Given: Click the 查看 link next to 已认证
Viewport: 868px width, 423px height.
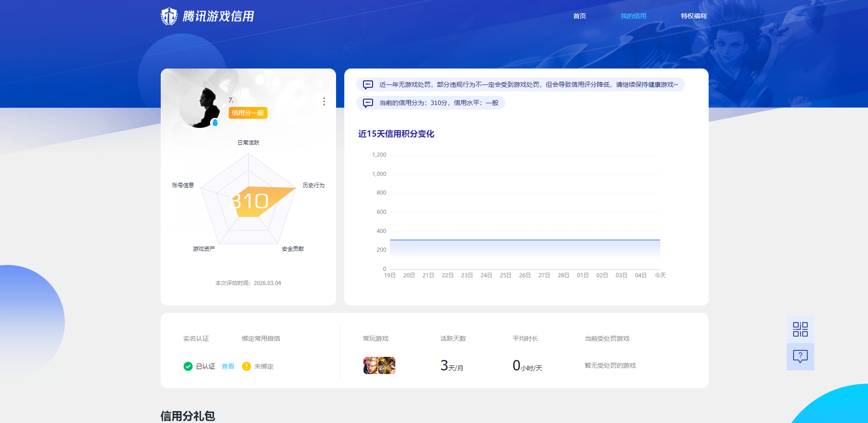Looking at the screenshot, I should (228, 366).
